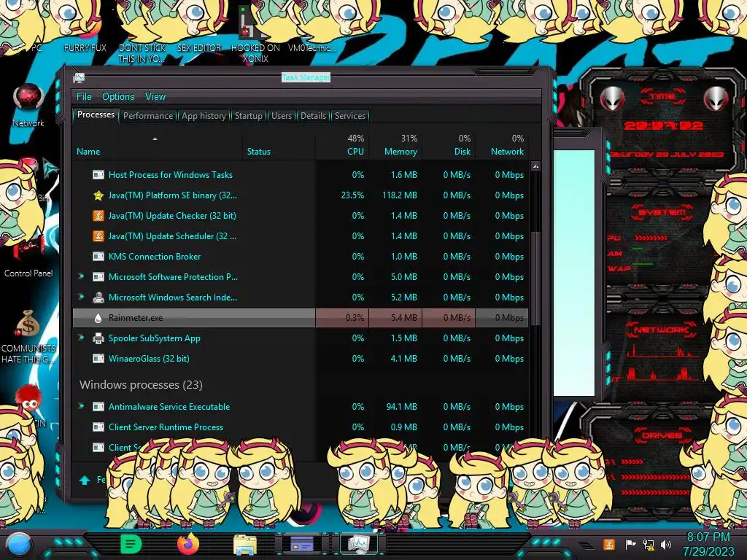Viewport: 747px width, 560px height.
Task: Click the 23.5% CPU value
Action: point(352,195)
